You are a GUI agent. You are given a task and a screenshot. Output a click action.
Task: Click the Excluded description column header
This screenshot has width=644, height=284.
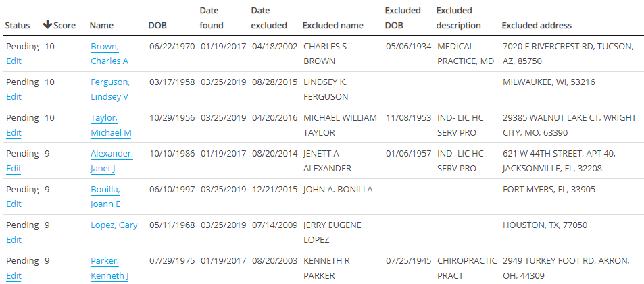(458, 18)
